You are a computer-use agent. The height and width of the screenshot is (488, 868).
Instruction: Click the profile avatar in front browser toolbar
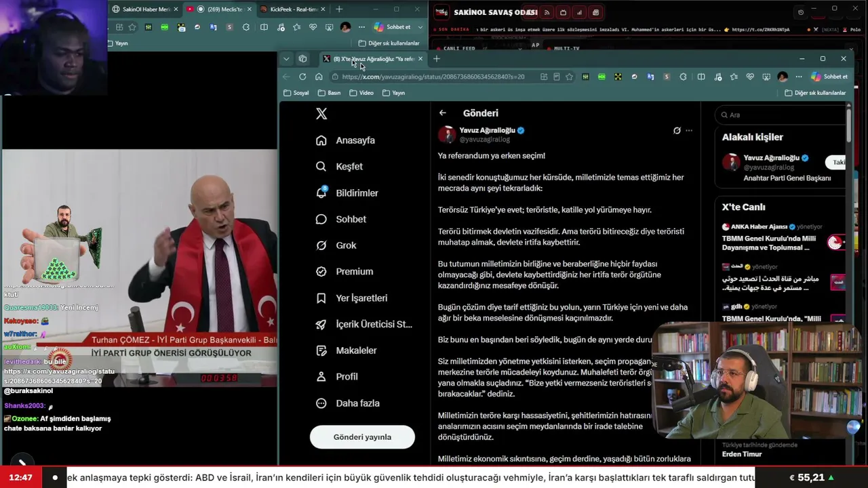pos(783,77)
